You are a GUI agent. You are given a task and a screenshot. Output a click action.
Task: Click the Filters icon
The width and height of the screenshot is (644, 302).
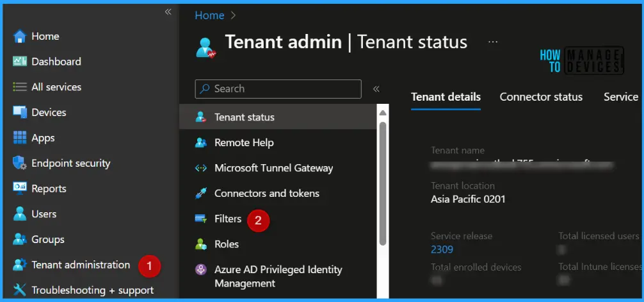201,219
